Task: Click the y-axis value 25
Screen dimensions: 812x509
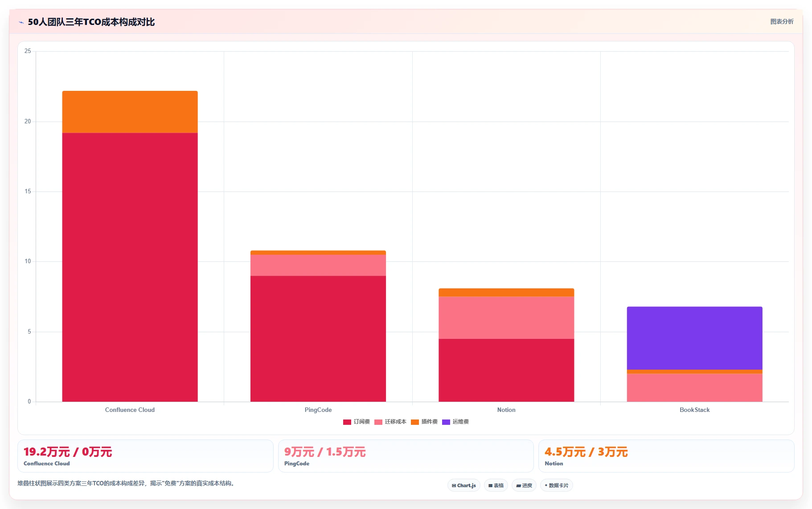Action: 28,51
